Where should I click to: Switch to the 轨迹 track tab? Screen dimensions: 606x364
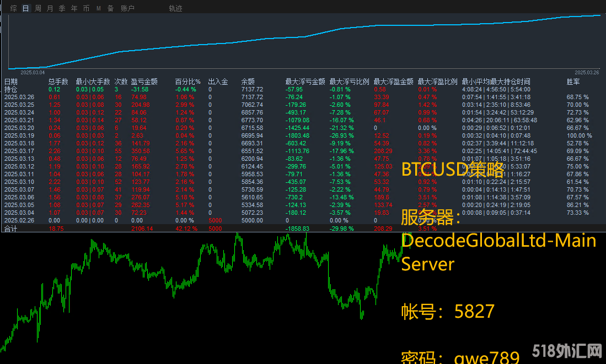(175, 8)
